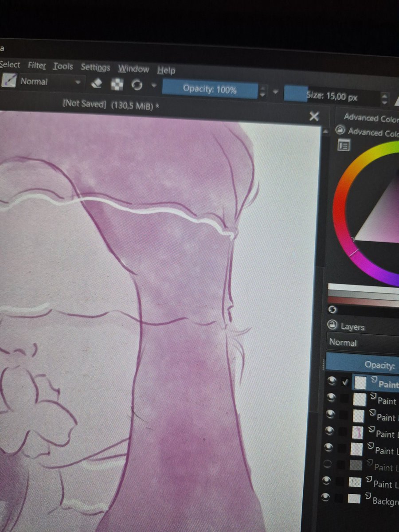Hide the selected top Paint layer
The image size is (399, 532).
click(331, 381)
